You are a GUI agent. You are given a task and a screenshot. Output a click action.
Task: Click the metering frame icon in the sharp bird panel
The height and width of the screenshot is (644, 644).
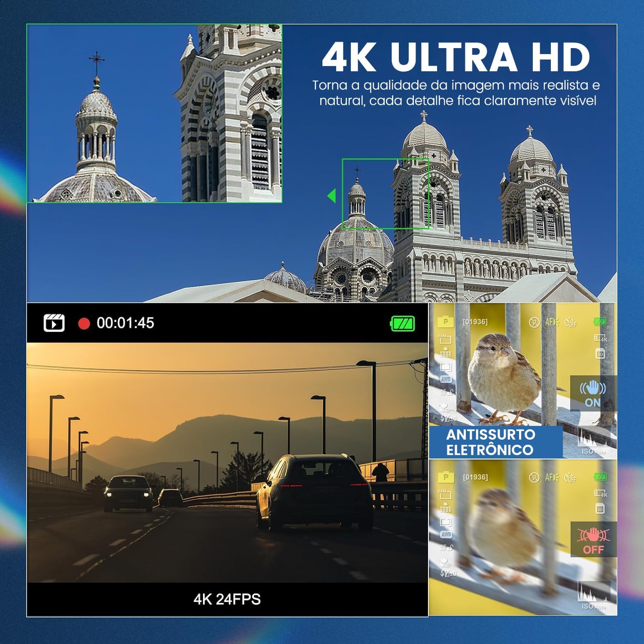pos(446,367)
